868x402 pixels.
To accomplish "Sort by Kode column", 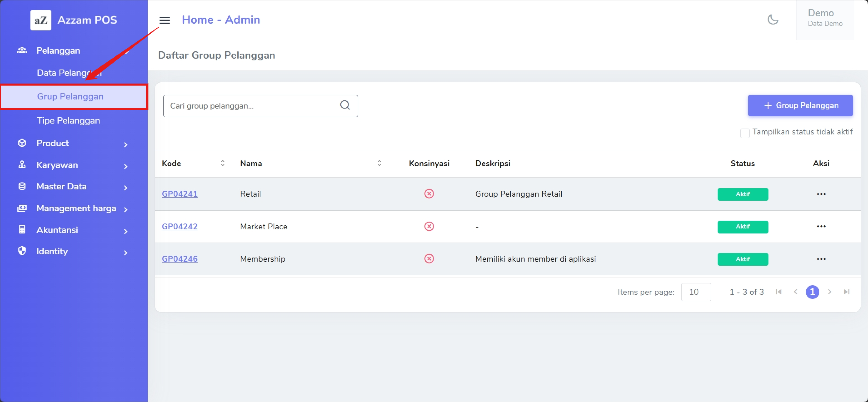I will 222,163.
